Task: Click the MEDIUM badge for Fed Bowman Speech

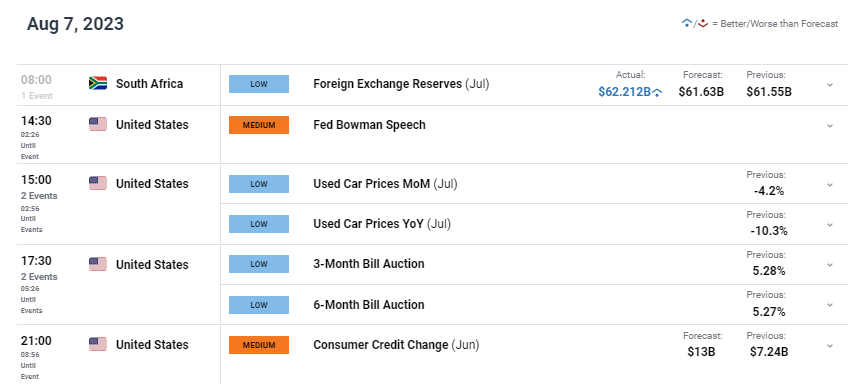Action: pos(259,125)
